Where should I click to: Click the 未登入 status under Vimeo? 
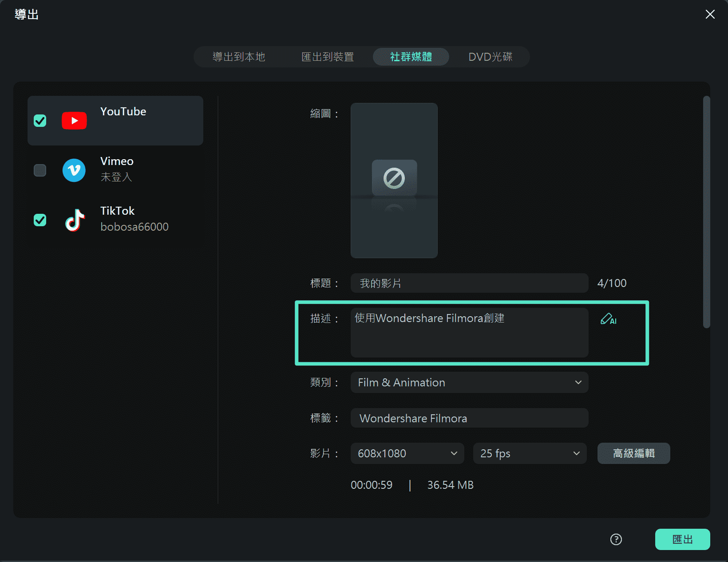tap(116, 177)
